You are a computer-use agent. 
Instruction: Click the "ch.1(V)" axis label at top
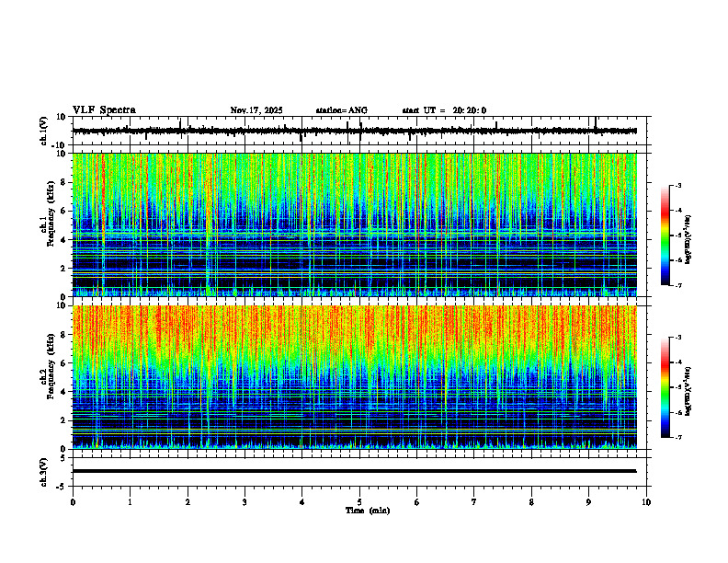pyautogui.click(x=44, y=131)
